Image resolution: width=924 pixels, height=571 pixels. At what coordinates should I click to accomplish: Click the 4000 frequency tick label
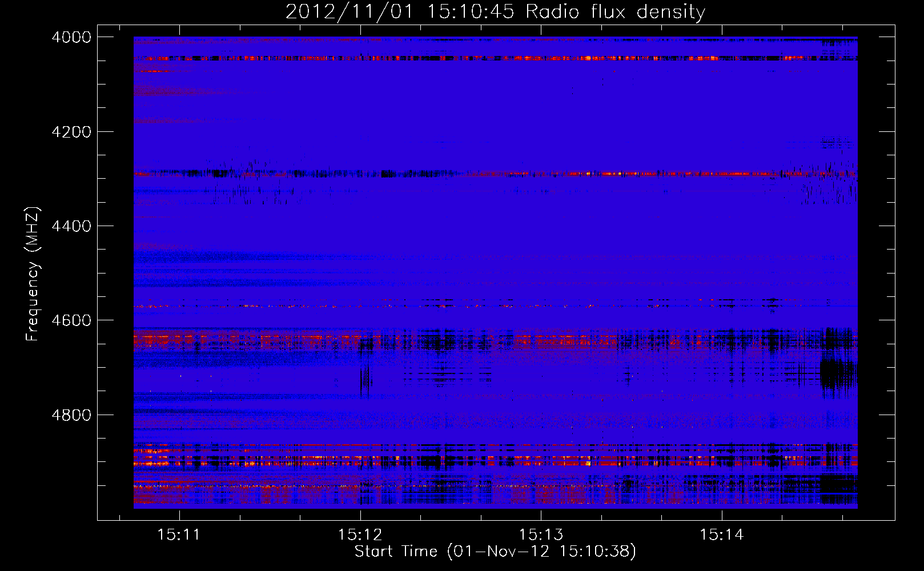pyautogui.click(x=71, y=37)
